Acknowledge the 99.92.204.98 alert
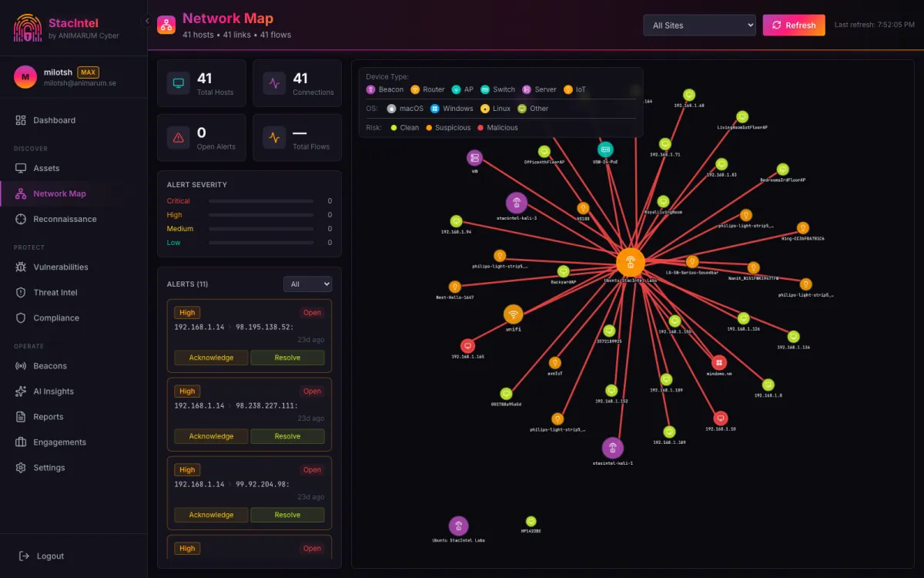Viewport: 924px width, 578px height. click(211, 515)
